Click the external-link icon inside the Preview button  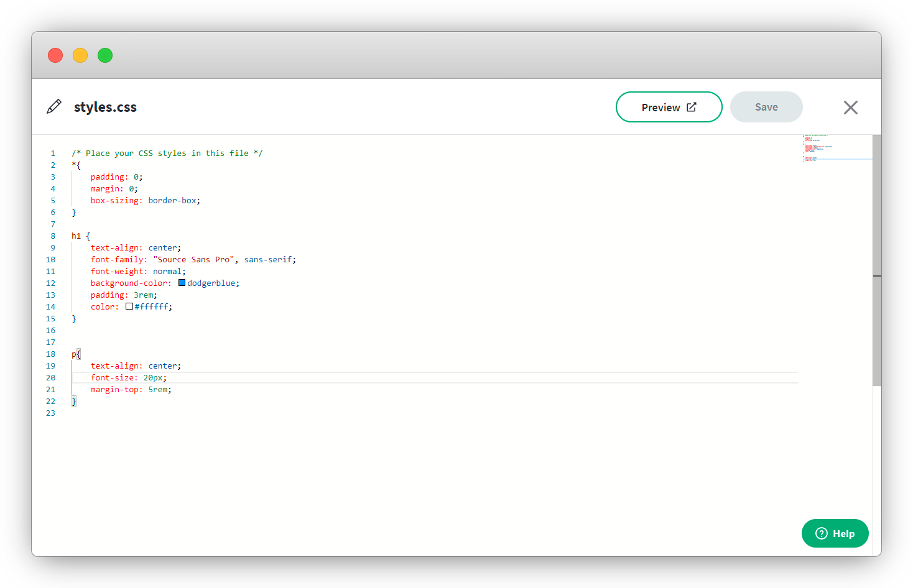pyautogui.click(x=691, y=107)
